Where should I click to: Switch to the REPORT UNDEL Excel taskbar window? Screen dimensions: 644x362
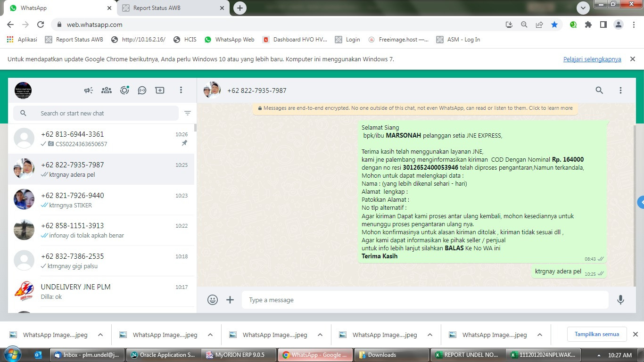click(467, 355)
